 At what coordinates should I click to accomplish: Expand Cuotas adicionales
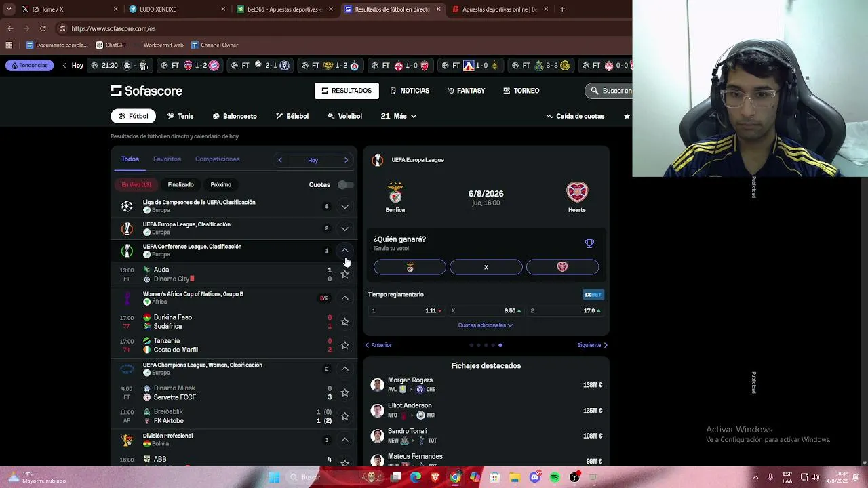click(486, 325)
